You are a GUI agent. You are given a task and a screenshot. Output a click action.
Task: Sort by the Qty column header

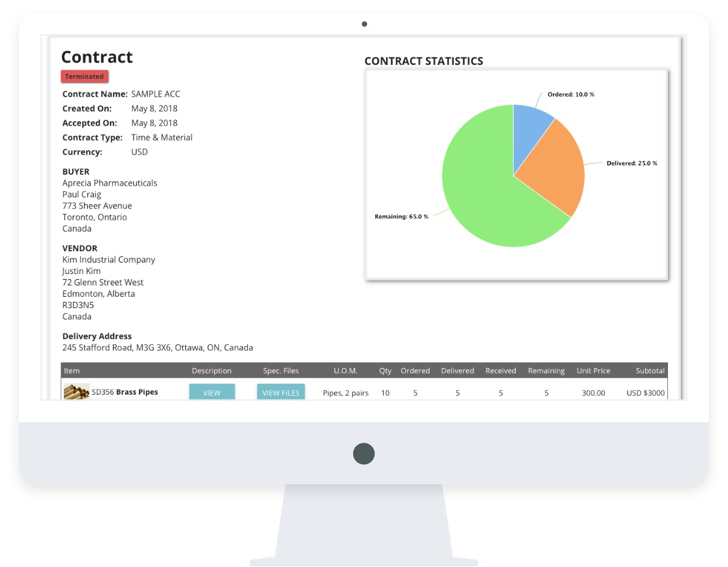(385, 371)
